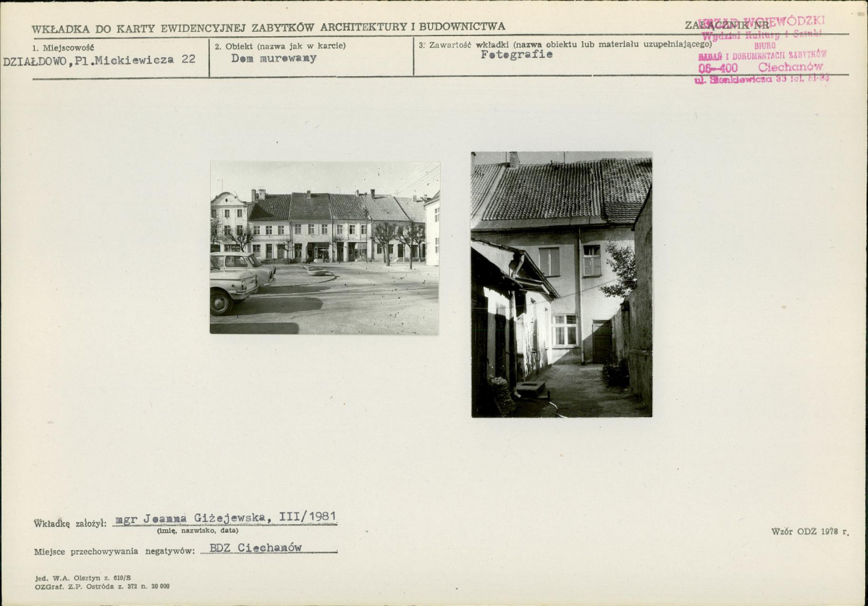Click the label '2. Obiekt (nazwa jak w karcie)'
Image resolution: width=868 pixels, height=606 pixels.
click(280, 46)
